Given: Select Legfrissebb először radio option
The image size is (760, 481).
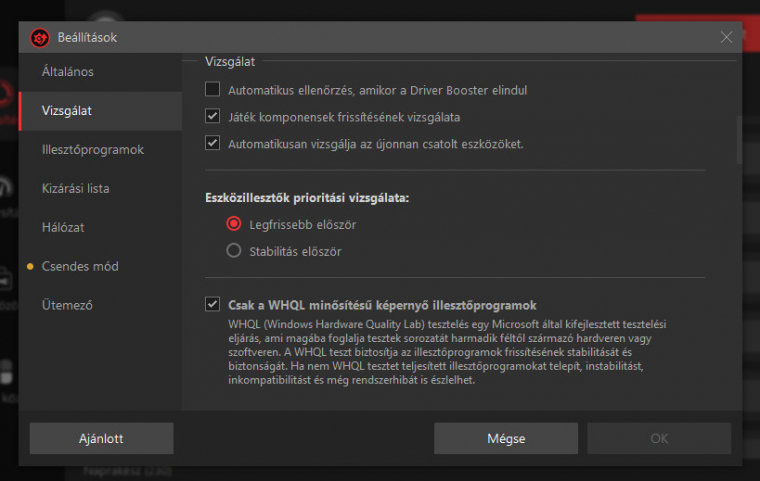Looking at the screenshot, I should tap(234, 224).
